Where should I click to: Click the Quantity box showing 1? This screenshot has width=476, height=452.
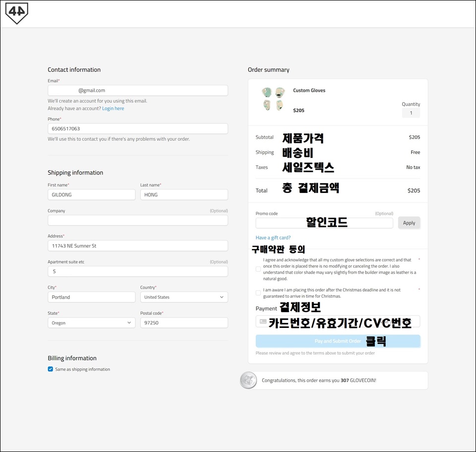(x=411, y=113)
